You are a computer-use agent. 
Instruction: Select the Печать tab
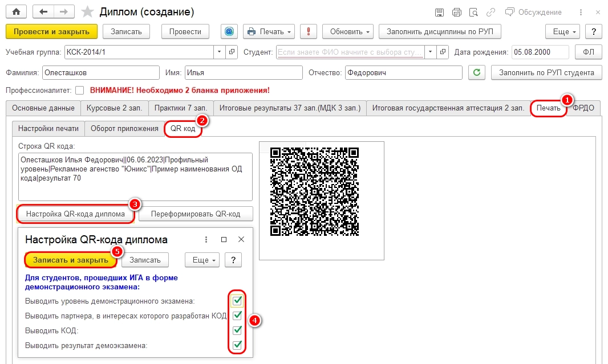548,108
